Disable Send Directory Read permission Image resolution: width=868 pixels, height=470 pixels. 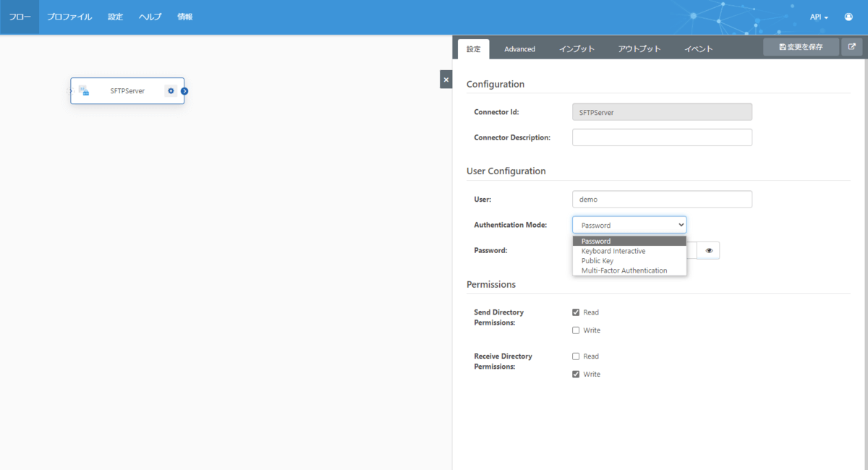(x=576, y=312)
